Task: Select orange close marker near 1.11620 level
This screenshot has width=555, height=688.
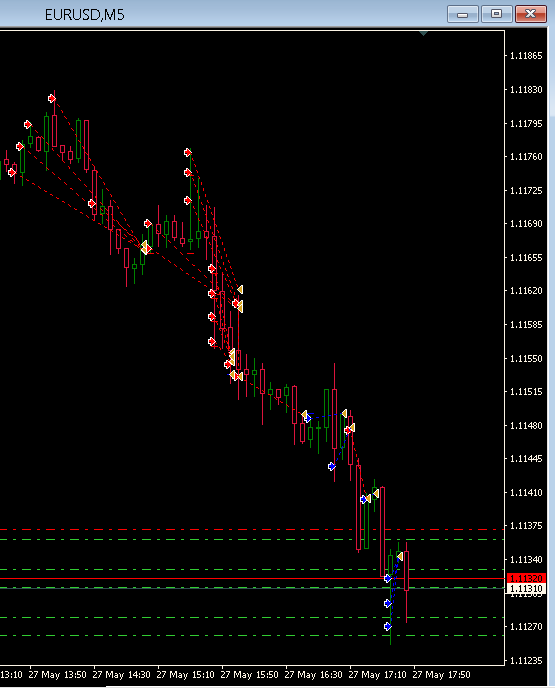Action: [240, 290]
